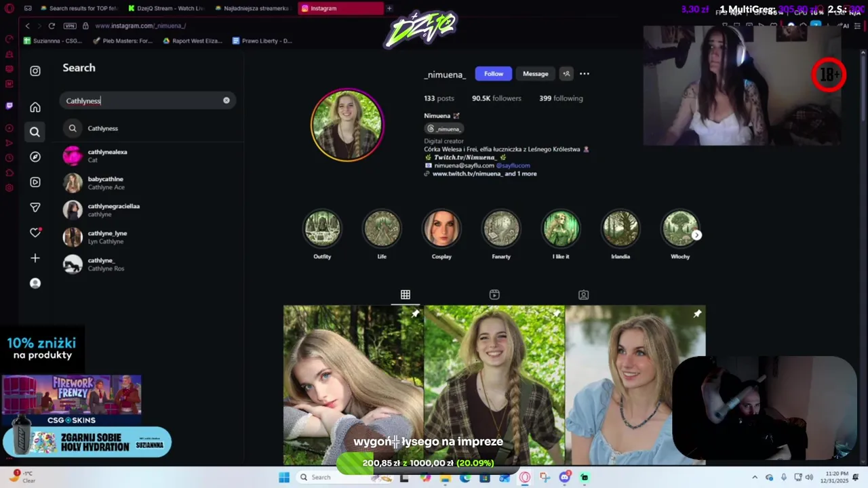Go back with the browser back arrow
Screen dimensions: 868x488
(x=27, y=26)
